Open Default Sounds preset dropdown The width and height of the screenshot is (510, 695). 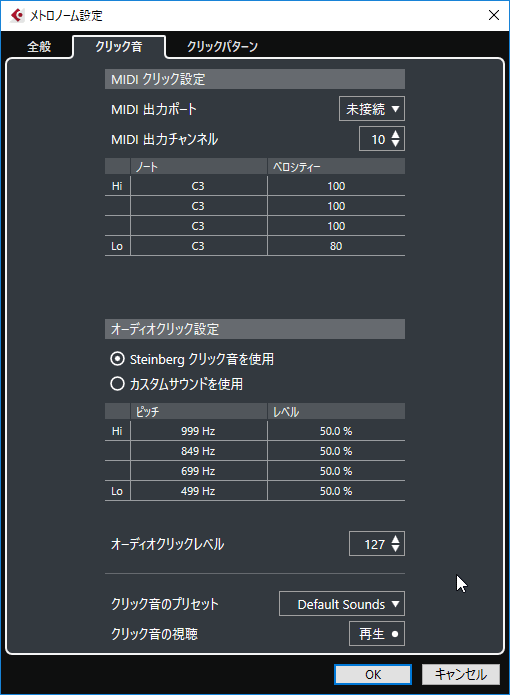[x=342, y=604]
